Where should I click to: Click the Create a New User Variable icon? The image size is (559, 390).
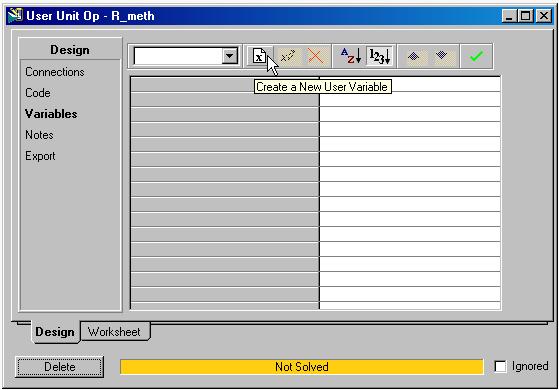tap(259, 56)
